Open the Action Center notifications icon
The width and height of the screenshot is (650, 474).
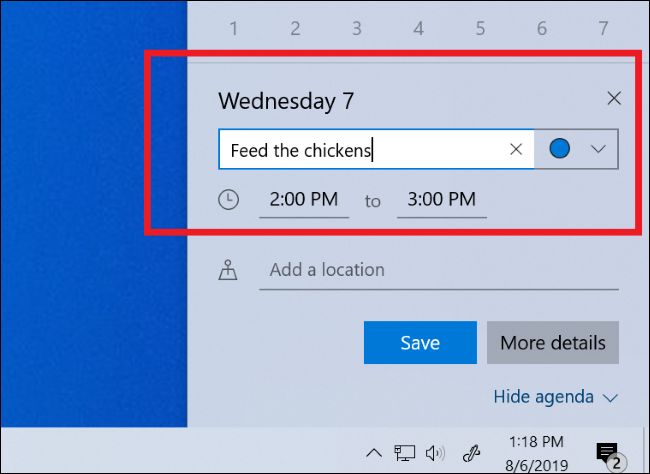[x=606, y=452]
